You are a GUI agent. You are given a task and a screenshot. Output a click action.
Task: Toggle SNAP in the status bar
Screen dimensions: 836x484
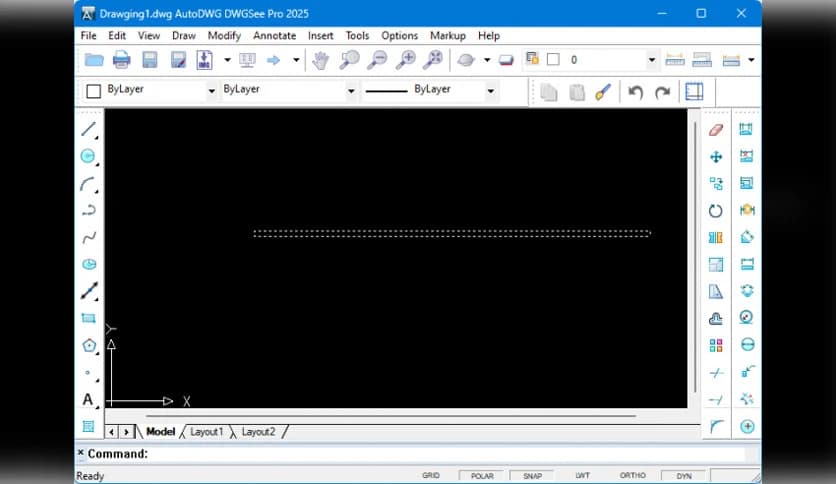[x=532, y=475]
